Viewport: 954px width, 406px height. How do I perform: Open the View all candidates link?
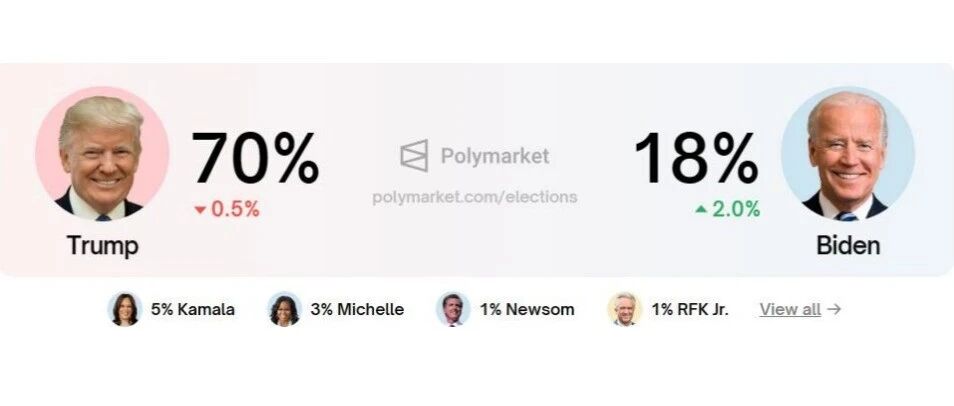(790, 309)
